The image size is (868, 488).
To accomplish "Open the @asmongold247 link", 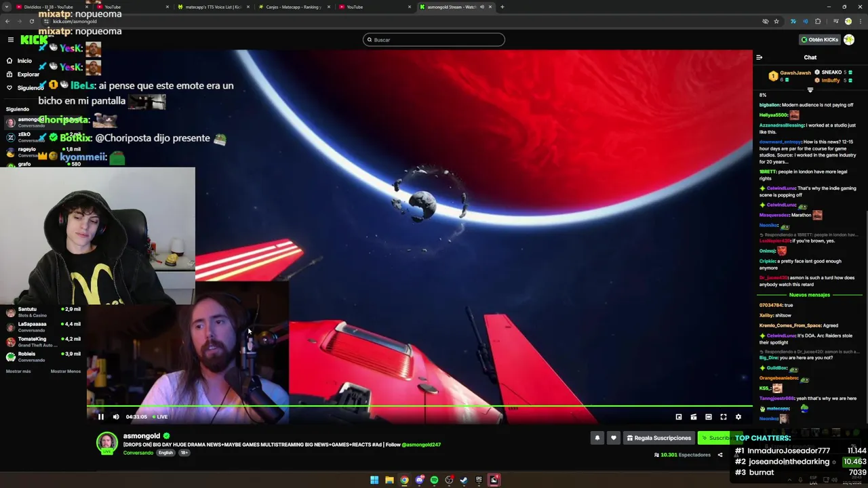I will (421, 445).
